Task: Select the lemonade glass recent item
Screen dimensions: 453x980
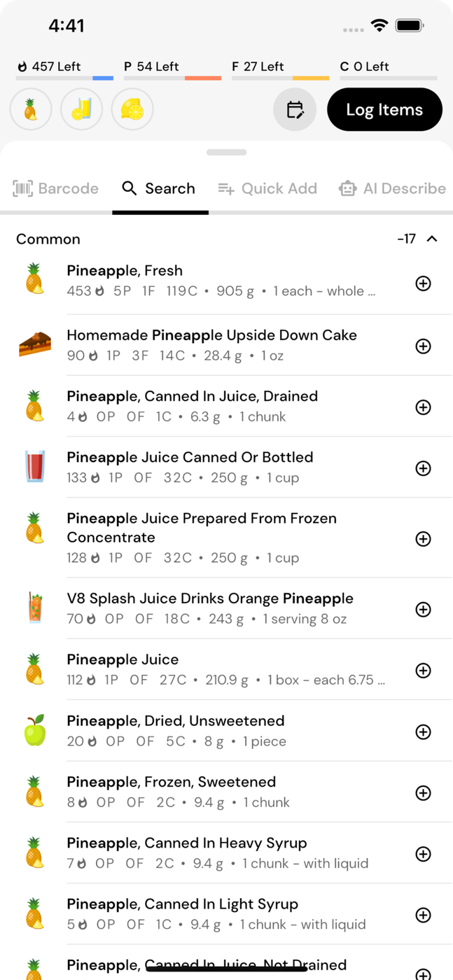Action: click(x=82, y=110)
